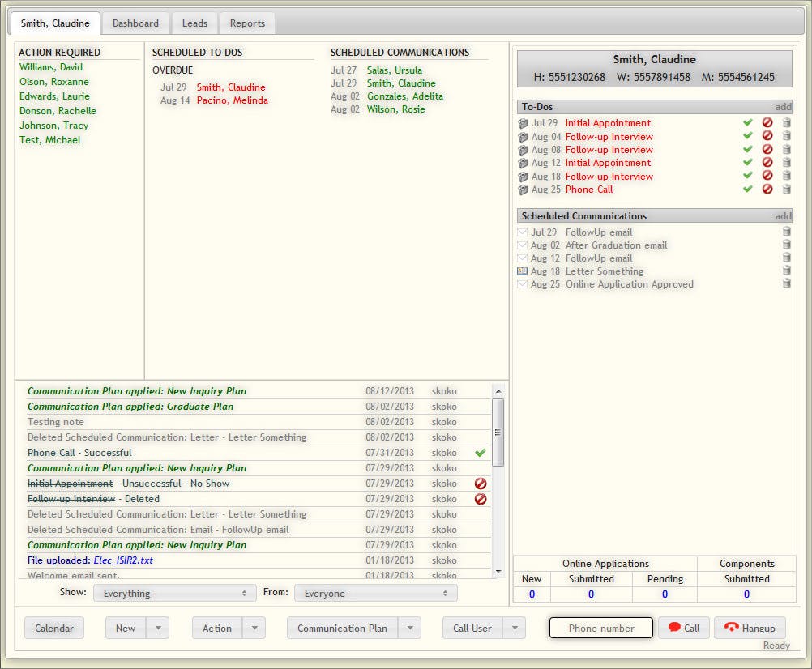
Task: Click the history scroll down arrow
Action: [498, 571]
